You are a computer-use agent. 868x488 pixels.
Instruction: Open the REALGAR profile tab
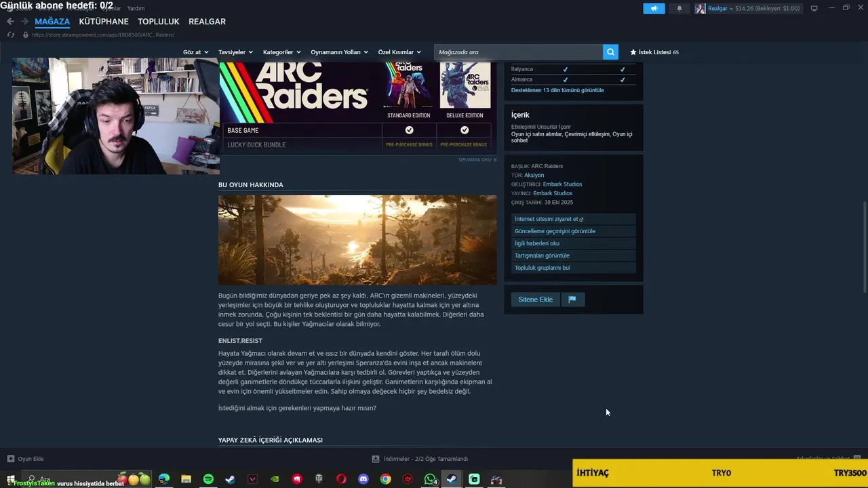207,22
